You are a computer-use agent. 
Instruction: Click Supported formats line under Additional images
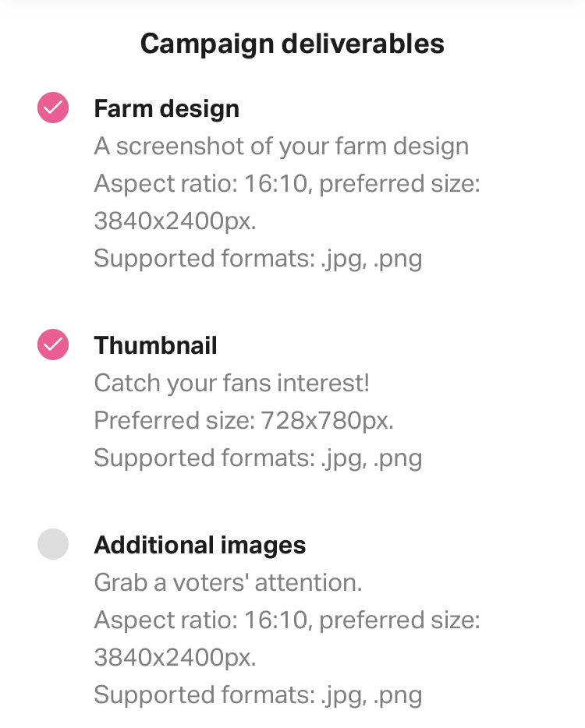(258, 695)
